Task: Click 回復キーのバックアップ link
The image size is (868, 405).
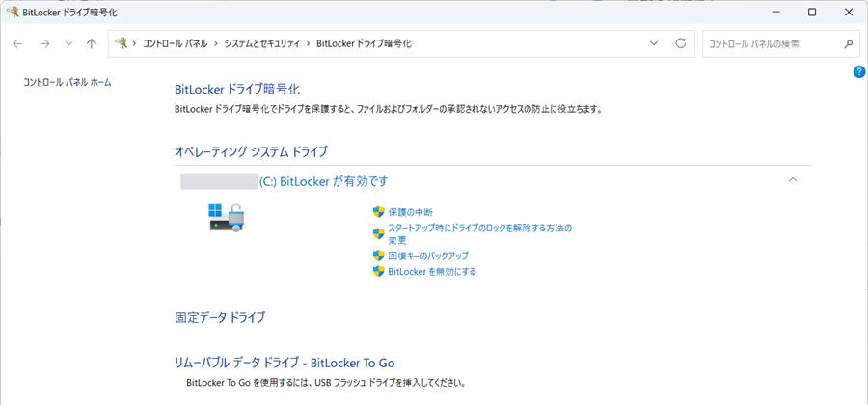Action: point(428,256)
